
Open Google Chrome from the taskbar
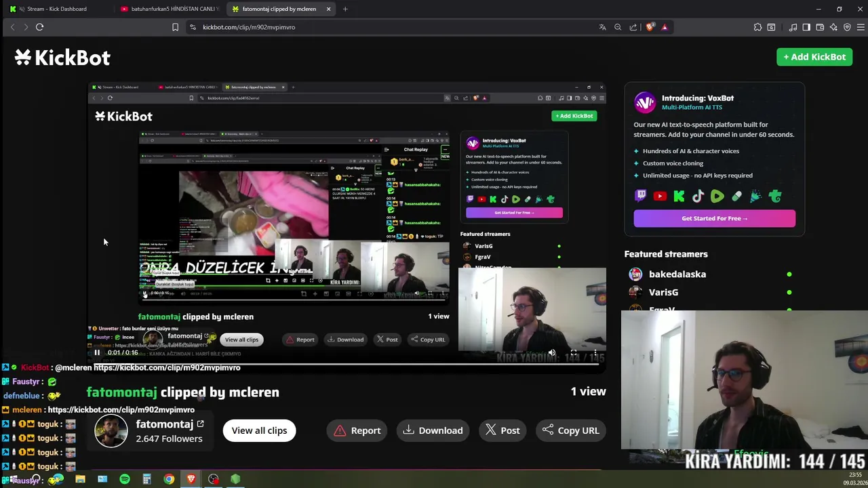point(169,479)
